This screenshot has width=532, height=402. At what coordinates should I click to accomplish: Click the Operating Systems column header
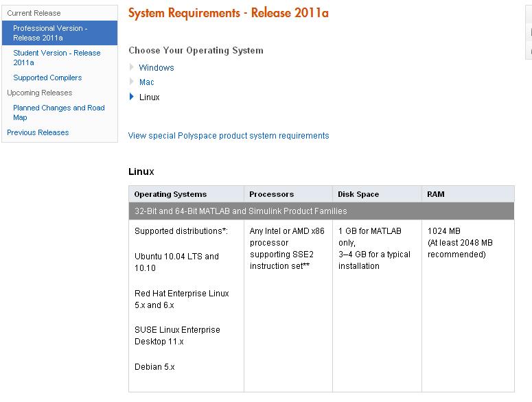pyautogui.click(x=170, y=194)
